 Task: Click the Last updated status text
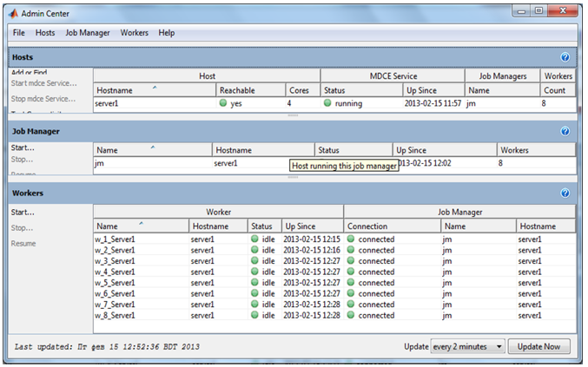pyautogui.click(x=107, y=347)
